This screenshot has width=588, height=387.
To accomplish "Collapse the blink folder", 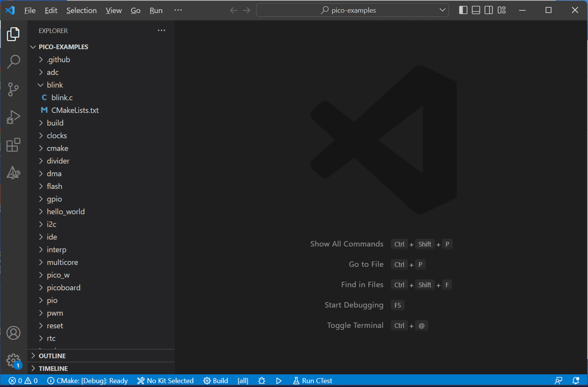I will 101,85.
